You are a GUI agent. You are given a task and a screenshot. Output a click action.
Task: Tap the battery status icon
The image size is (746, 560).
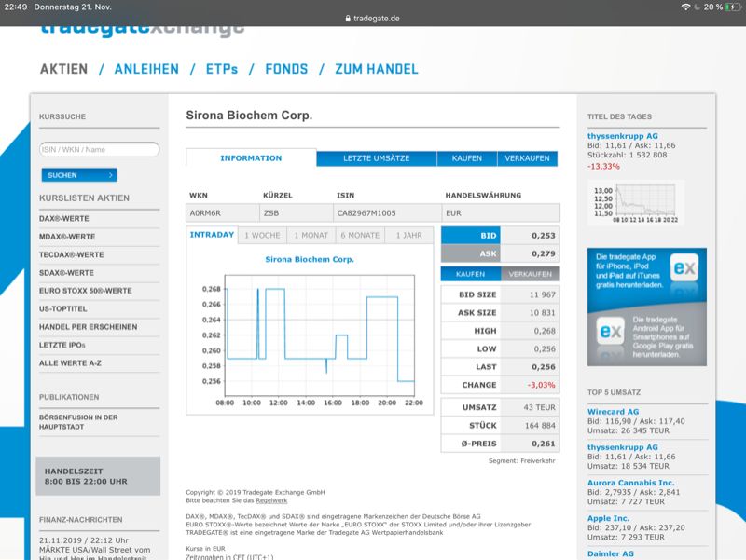tap(733, 7)
